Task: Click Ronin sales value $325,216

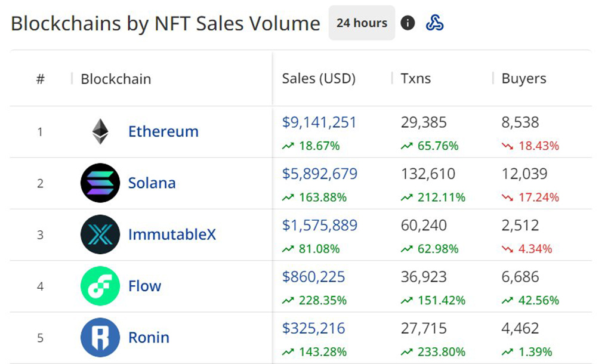Action: click(x=313, y=328)
